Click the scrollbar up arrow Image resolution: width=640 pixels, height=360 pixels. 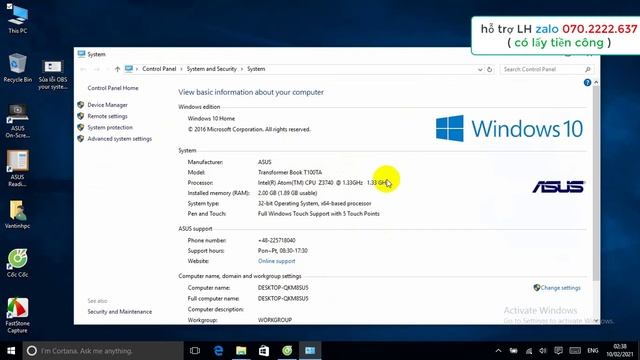pos(596,82)
